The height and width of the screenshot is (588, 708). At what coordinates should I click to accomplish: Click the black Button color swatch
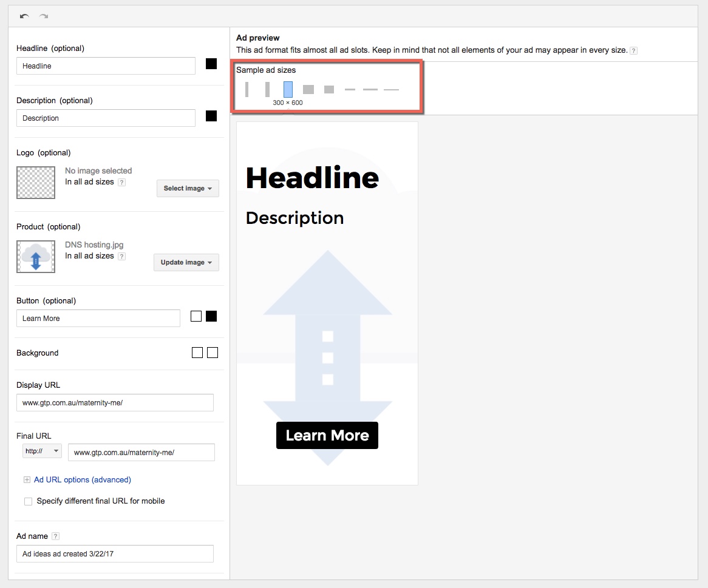coord(211,316)
